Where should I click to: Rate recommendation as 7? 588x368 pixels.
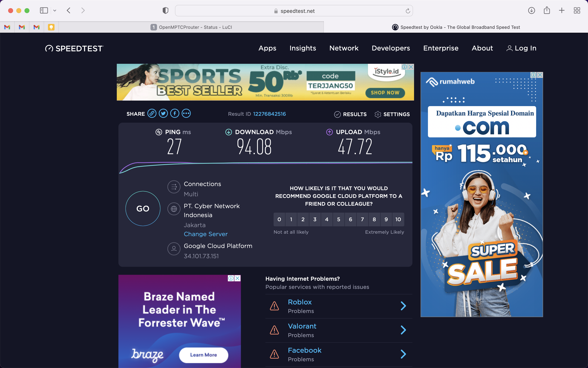click(x=363, y=219)
